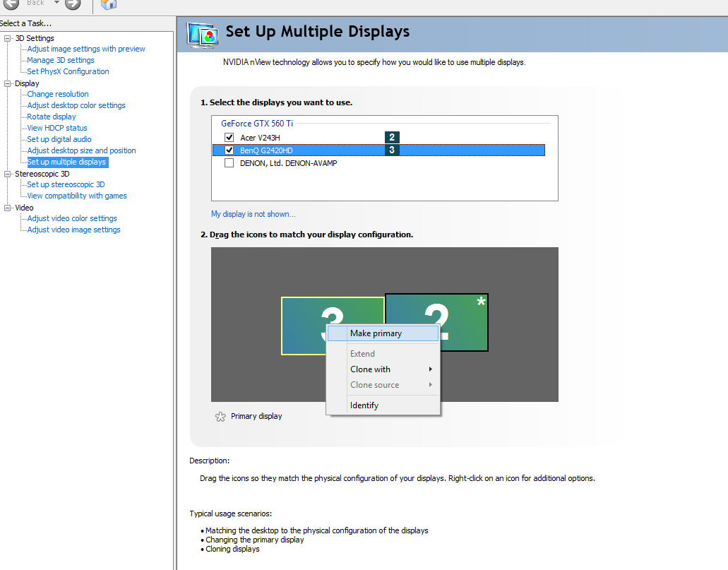The height and width of the screenshot is (570, 728).
Task: Open Clone with submenu arrow
Action: [x=431, y=369]
